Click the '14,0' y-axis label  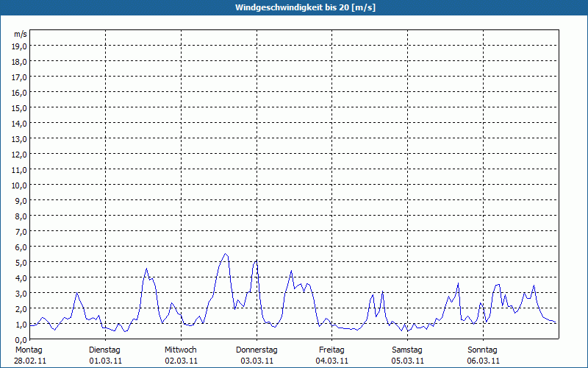coord(20,124)
